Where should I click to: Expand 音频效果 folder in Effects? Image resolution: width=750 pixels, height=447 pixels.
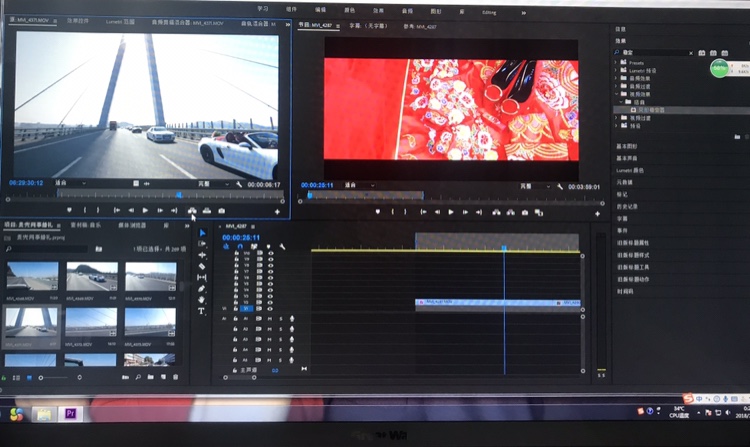(616, 78)
